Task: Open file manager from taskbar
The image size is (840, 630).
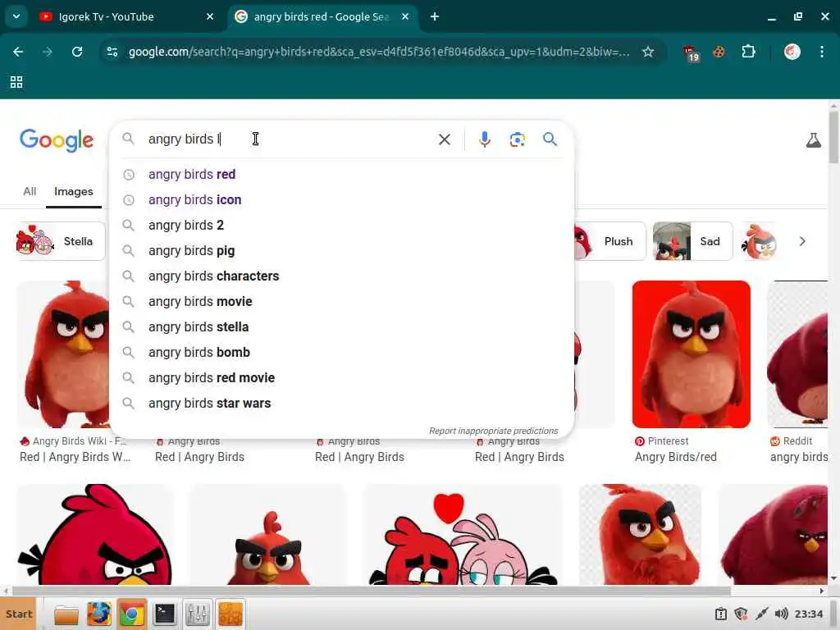Action: tap(66, 614)
